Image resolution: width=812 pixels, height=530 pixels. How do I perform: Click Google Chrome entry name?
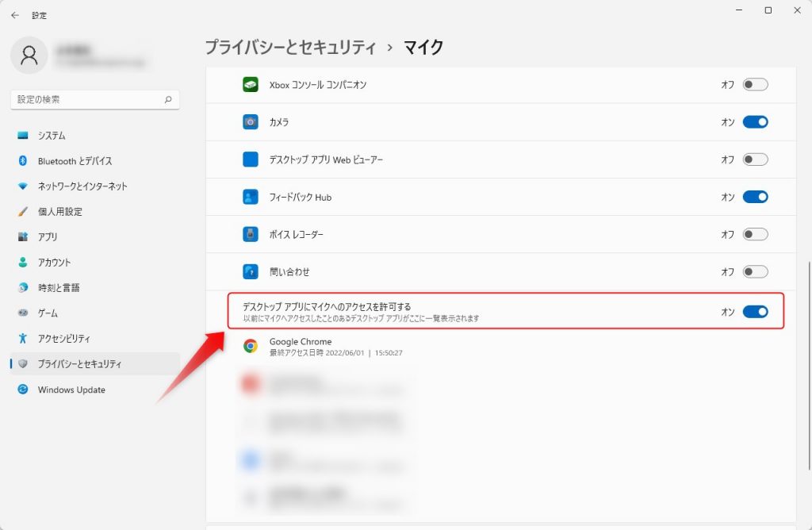click(x=301, y=341)
